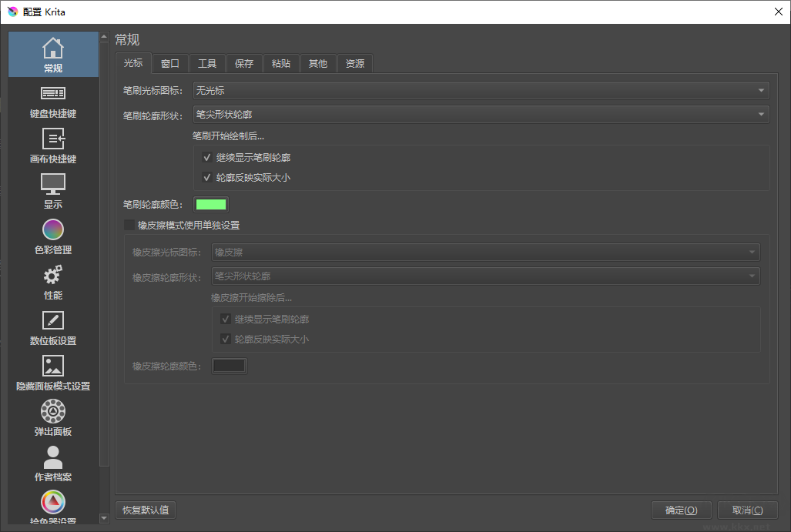Click the sidebar scroll down arrow
This screenshot has height=532, width=791.
105,518
